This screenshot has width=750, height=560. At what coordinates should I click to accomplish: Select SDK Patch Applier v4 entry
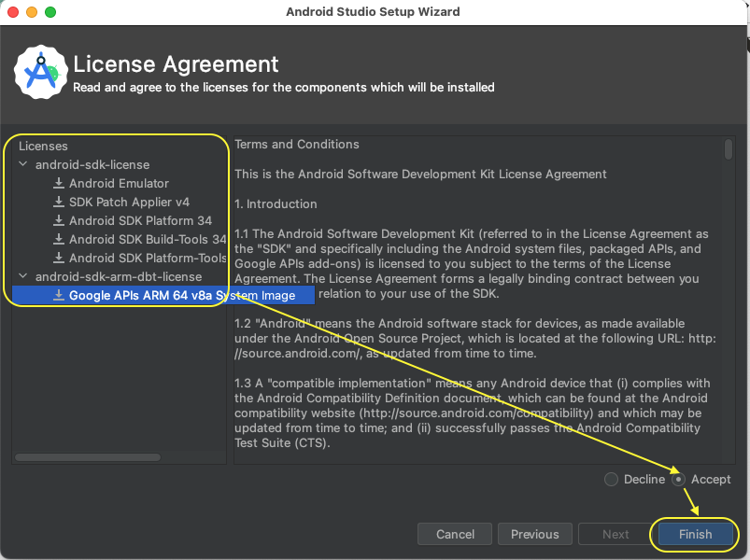coord(129,202)
